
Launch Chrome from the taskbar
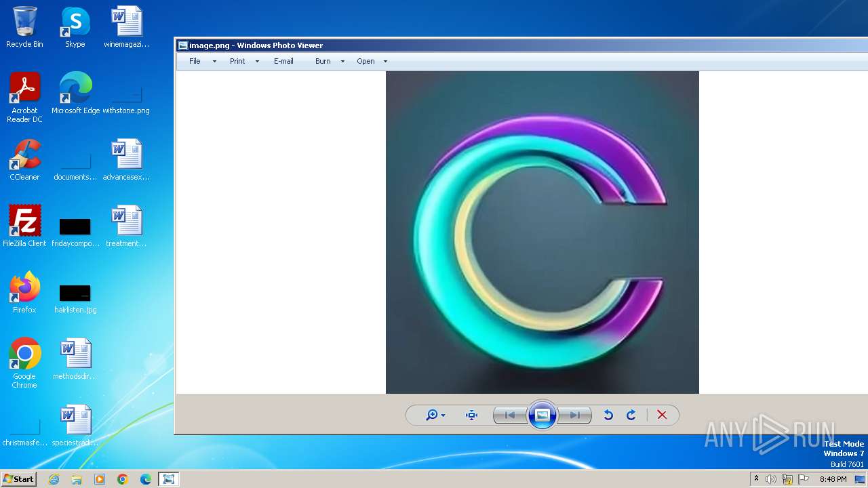[123, 479]
